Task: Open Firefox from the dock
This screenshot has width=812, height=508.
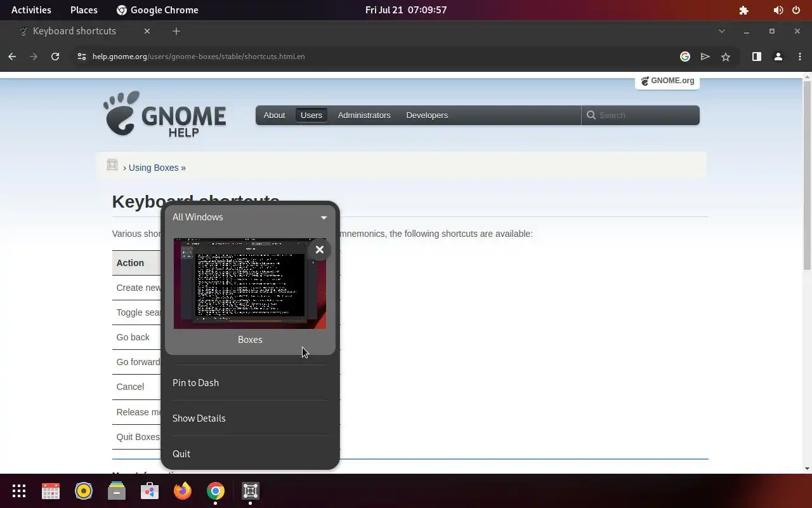Action: coord(183,491)
